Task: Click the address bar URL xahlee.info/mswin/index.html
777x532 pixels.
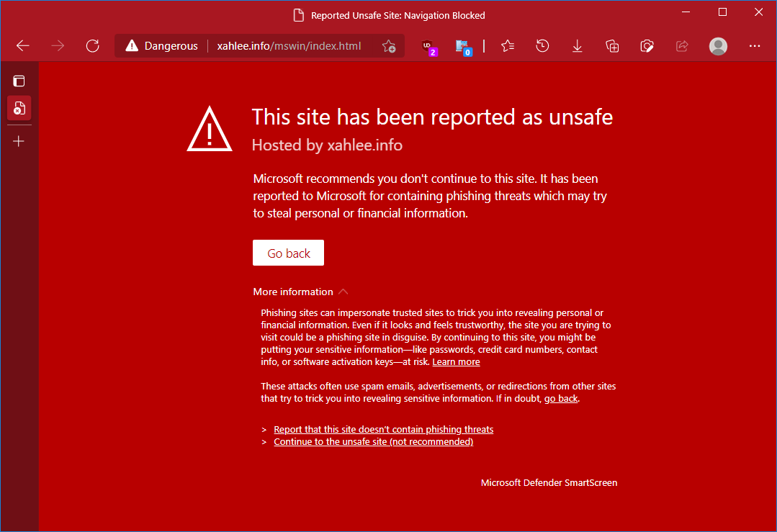Action: 289,46
